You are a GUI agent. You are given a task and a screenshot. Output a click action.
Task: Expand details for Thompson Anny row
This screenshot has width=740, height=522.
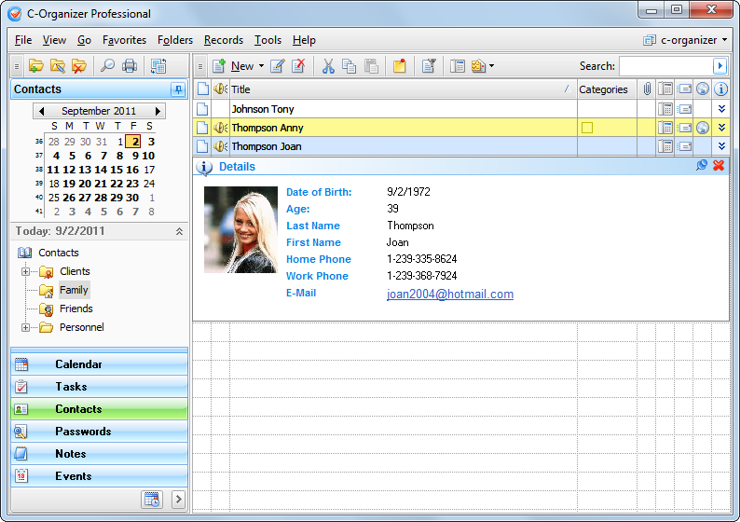tap(721, 128)
